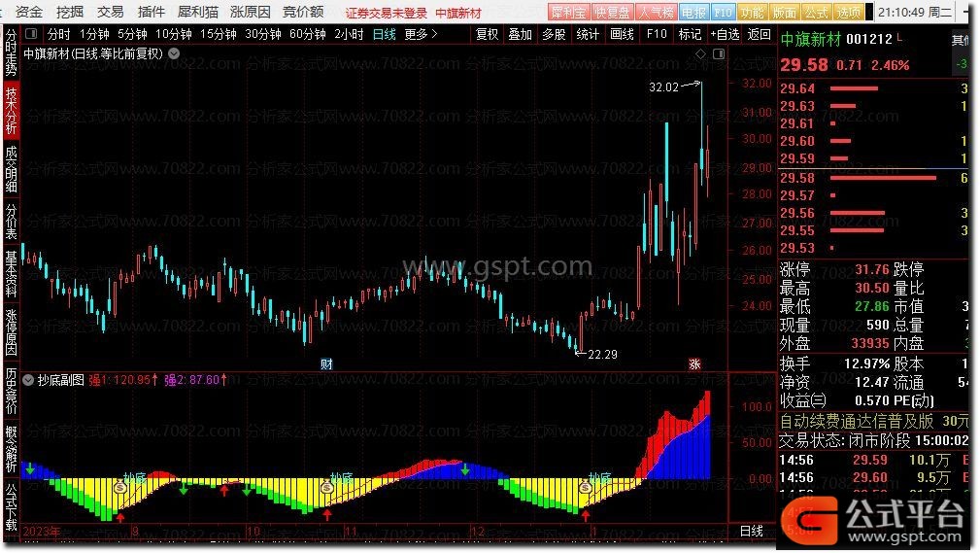Open dropdown next to 中旗新材(日线,等比前复权) title
Viewport: 980px width, 553px height.
174,53
